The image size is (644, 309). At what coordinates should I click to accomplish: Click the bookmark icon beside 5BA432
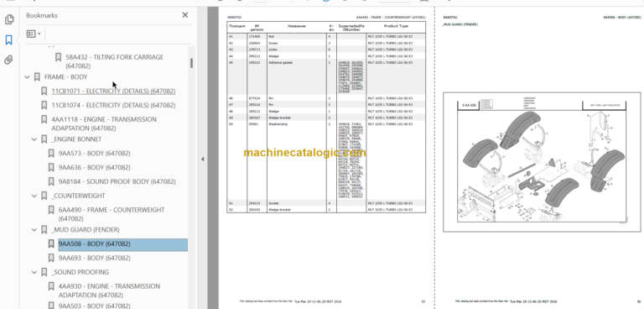point(59,57)
